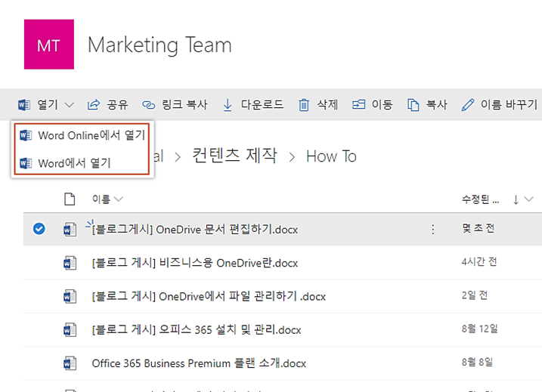This screenshot has height=392, width=542.
Task: Click the Download arrow icon
Action: click(x=228, y=105)
